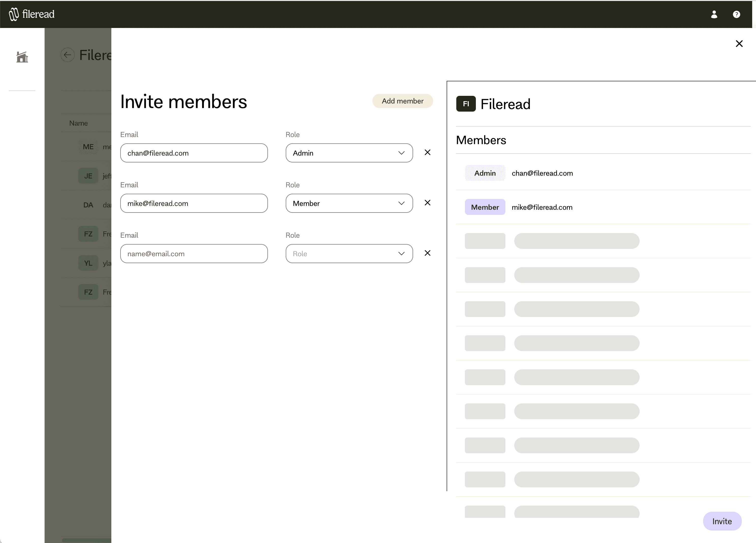Click the Add member button
This screenshot has height=543, width=756.
[402, 101]
